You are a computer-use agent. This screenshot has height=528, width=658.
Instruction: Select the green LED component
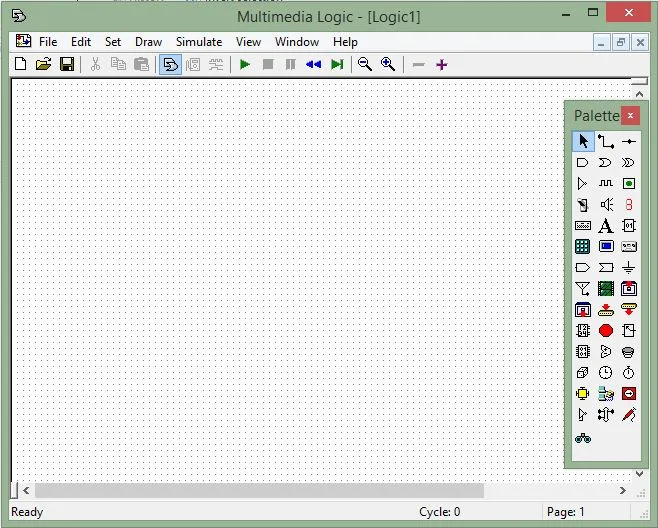(628, 183)
